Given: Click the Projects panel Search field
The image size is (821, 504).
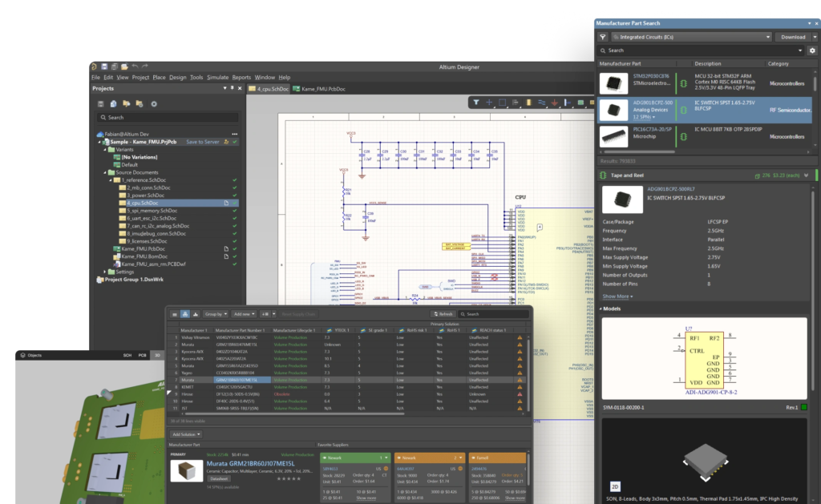Looking at the screenshot, I should [168, 118].
